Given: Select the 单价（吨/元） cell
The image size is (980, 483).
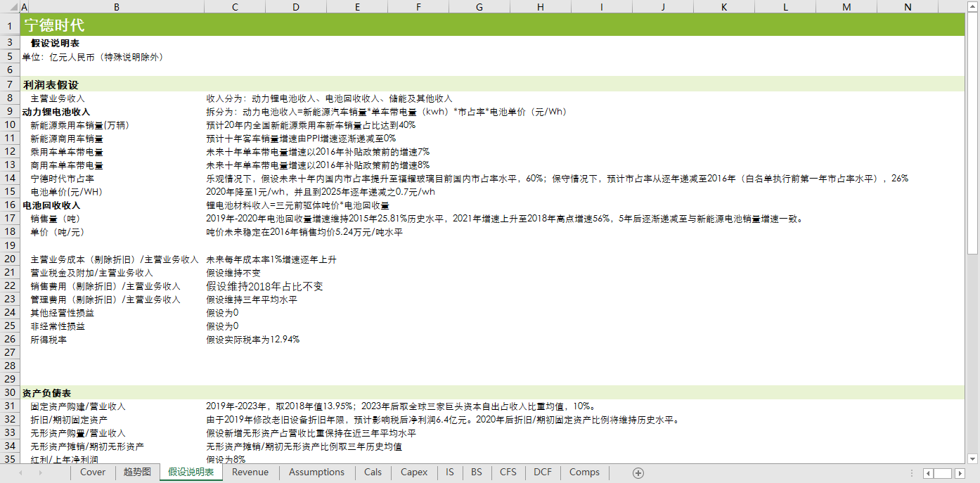Looking at the screenshot, I should tap(57, 232).
